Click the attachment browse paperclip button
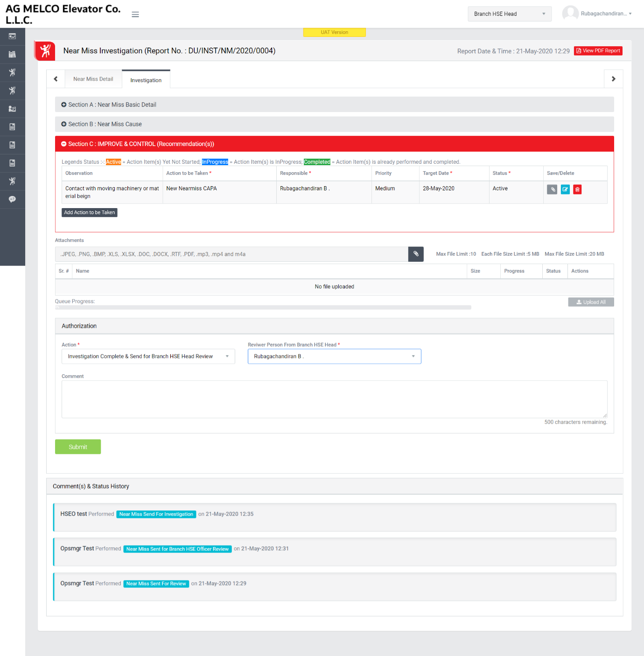 coord(416,254)
